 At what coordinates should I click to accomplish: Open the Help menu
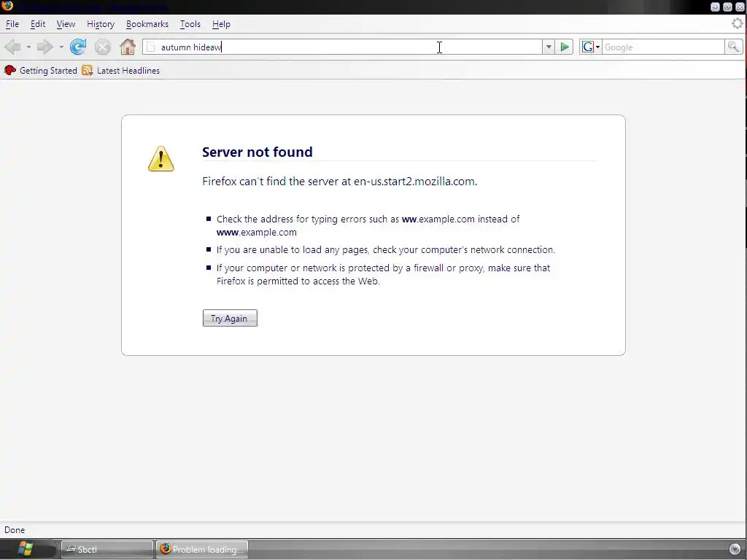point(221,24)
